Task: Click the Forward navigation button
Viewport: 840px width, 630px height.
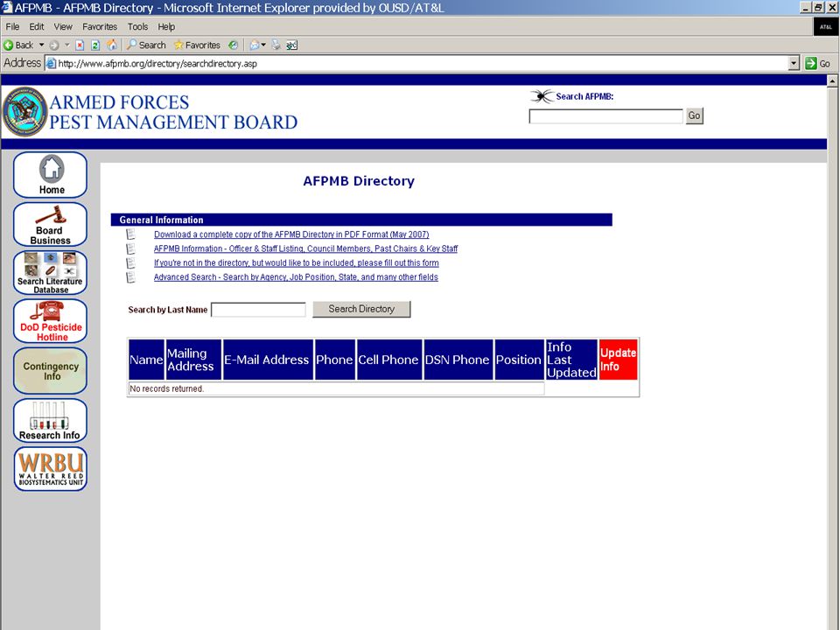Action: click(x=54, y=45)
